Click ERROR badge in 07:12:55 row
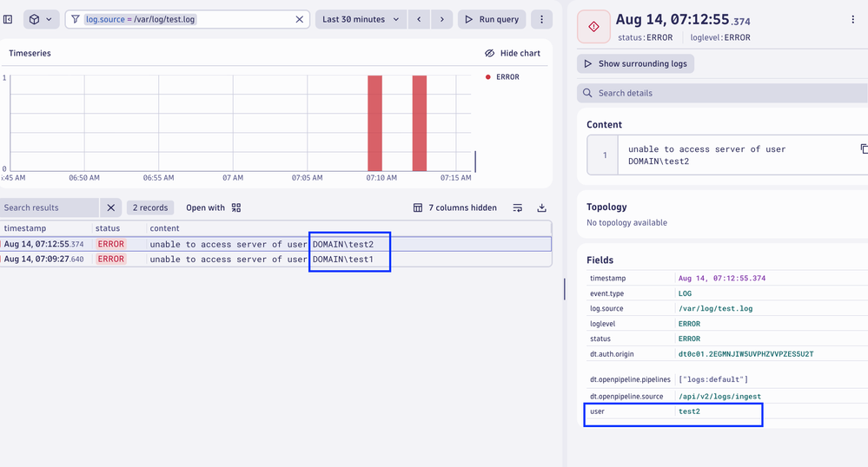 point(110,244)
